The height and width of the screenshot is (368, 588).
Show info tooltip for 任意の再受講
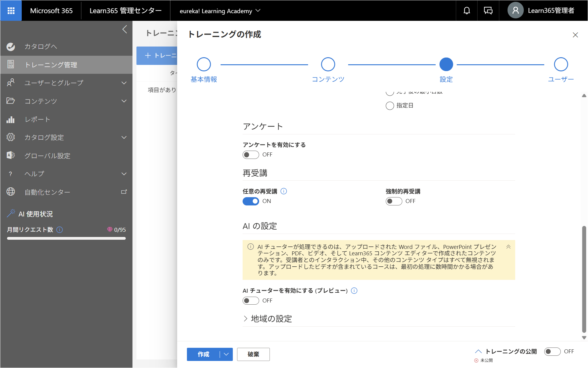click(284, 191)
